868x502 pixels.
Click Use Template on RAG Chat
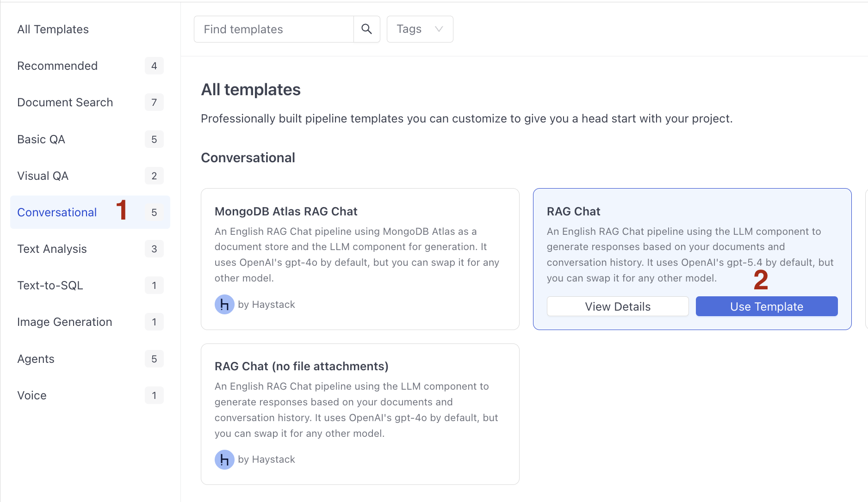(766, 306)
